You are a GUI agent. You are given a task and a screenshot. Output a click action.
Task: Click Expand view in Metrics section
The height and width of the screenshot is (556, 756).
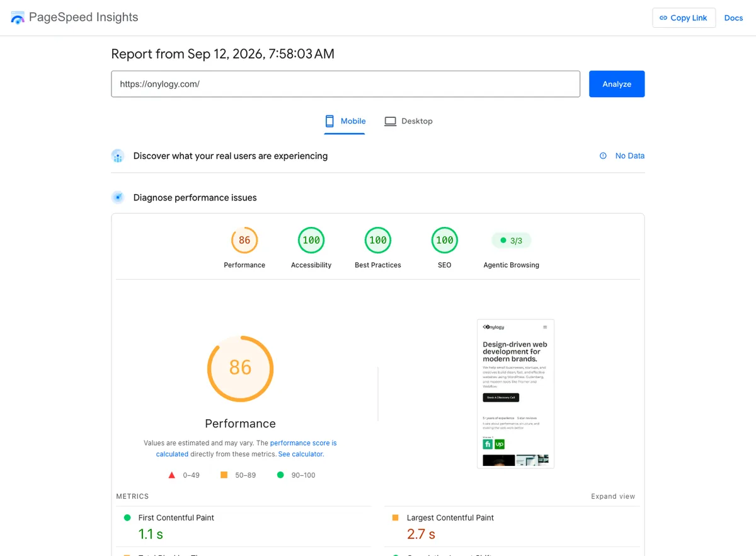pos(613,496)
